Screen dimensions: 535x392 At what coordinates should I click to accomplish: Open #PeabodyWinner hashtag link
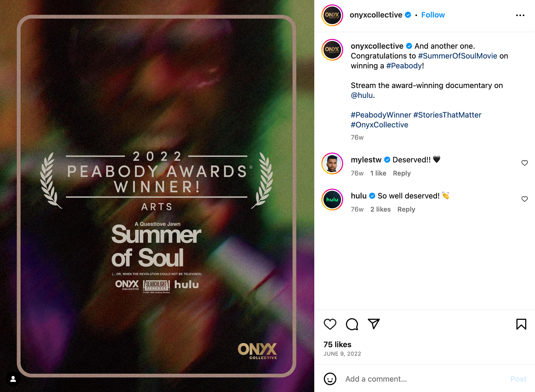(381, 115)
